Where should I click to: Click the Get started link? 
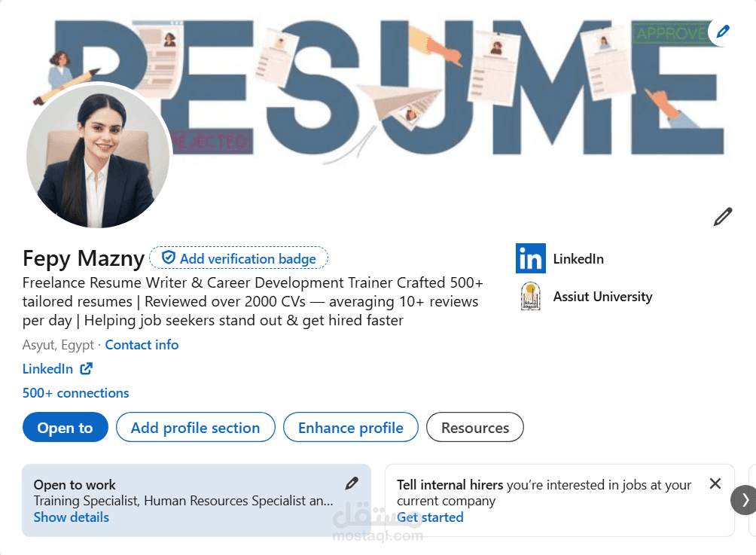[x=430, y=517]
